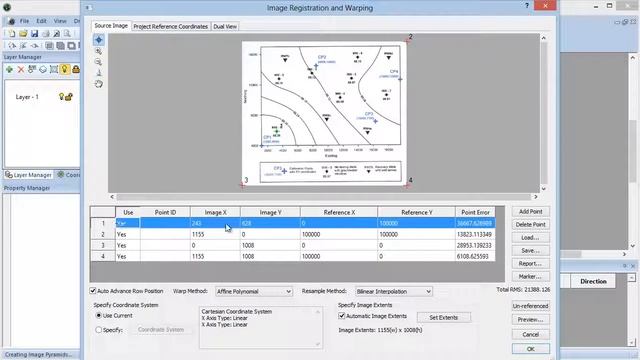
Task: Click the third tool icon in second toolbar row
Action: [x=34, y=46]
